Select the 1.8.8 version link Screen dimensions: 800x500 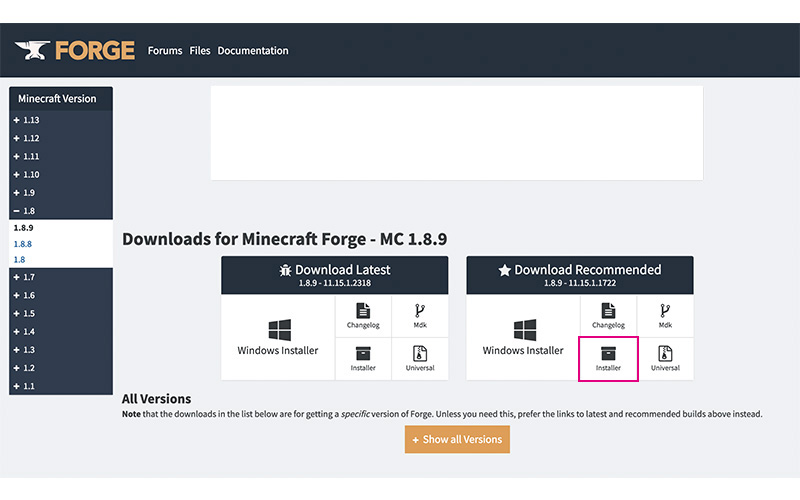coord(22,243)
